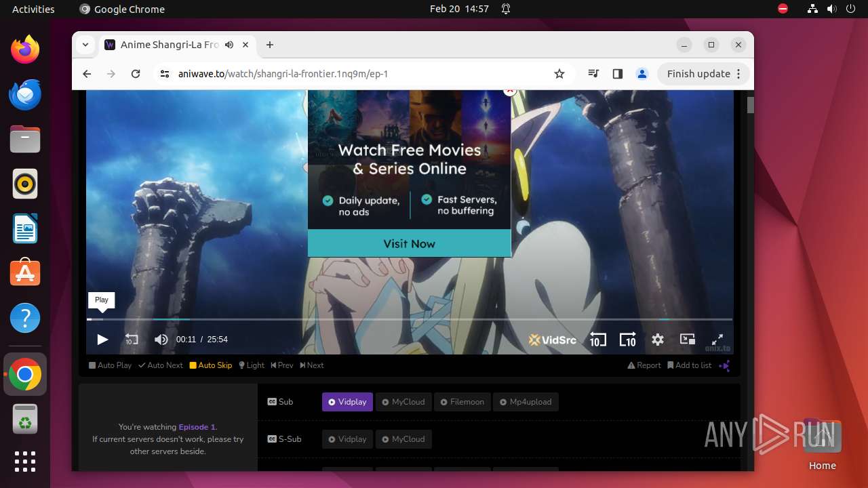Go back in Chrome
Viewport: 868px width, 488px height.
(87, 74)
